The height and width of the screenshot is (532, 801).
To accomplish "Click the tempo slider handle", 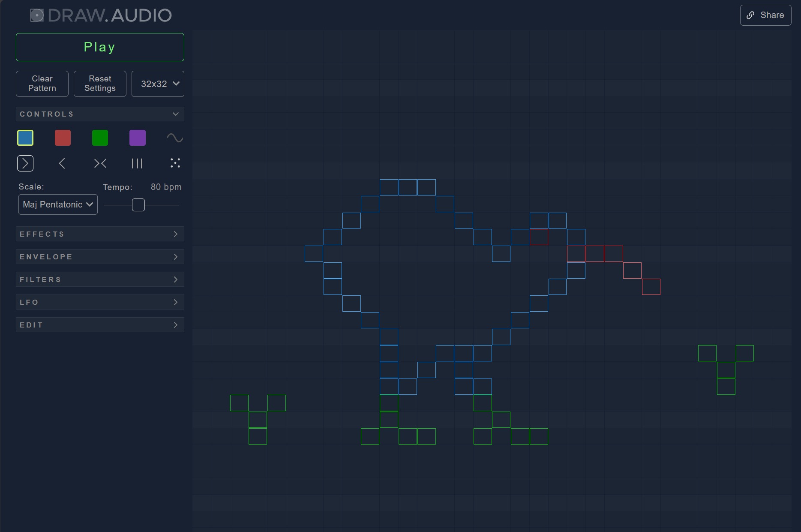I will coord(138,205).
